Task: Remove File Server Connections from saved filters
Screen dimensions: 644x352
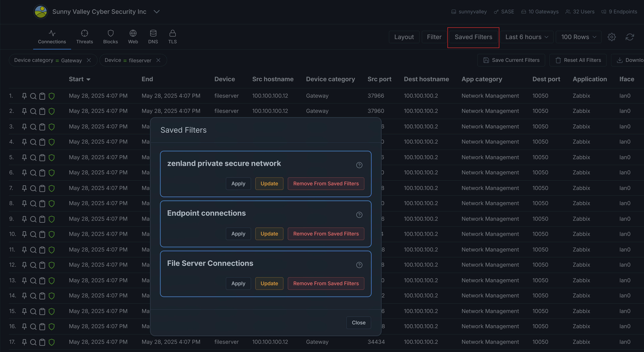Action: coord(326,284)
